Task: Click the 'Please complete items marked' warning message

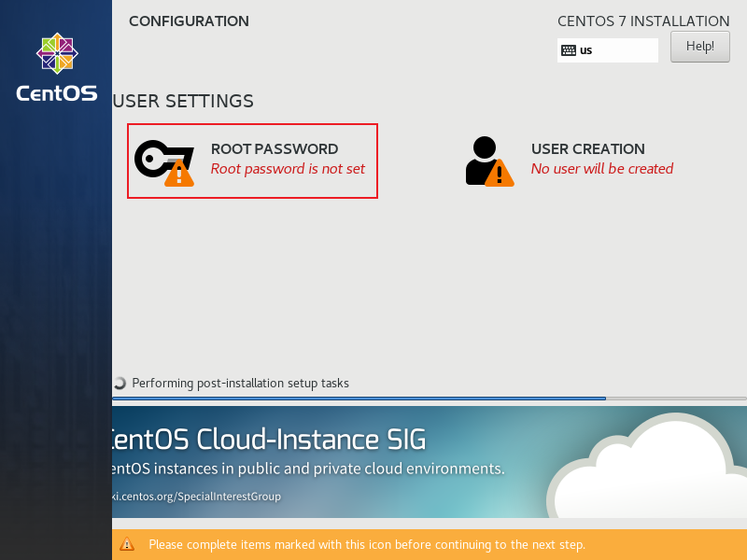Action: (367, 544)
